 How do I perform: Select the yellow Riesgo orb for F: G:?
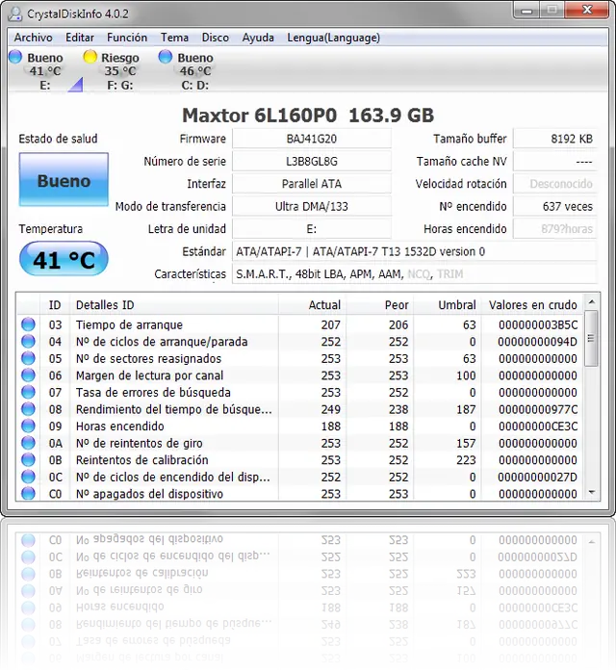(90, 57)
